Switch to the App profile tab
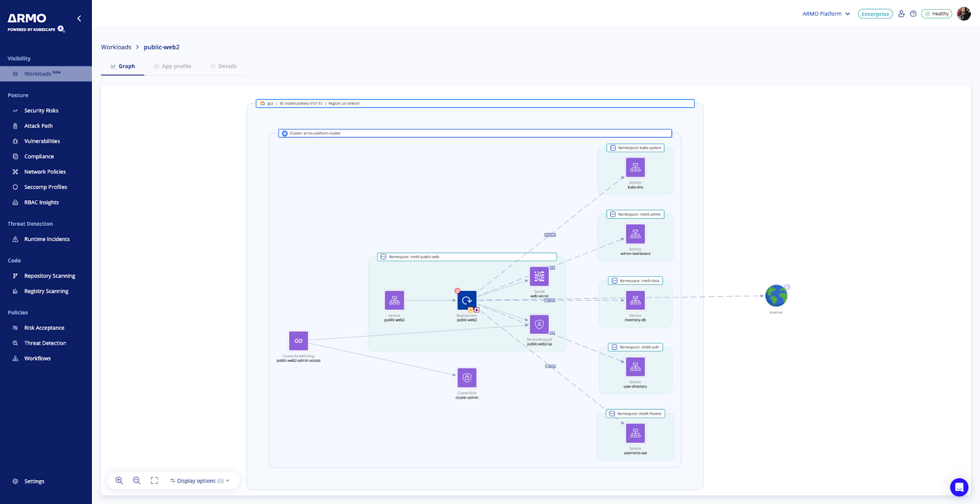Screen dimensions: 980x504 [173, 66]
